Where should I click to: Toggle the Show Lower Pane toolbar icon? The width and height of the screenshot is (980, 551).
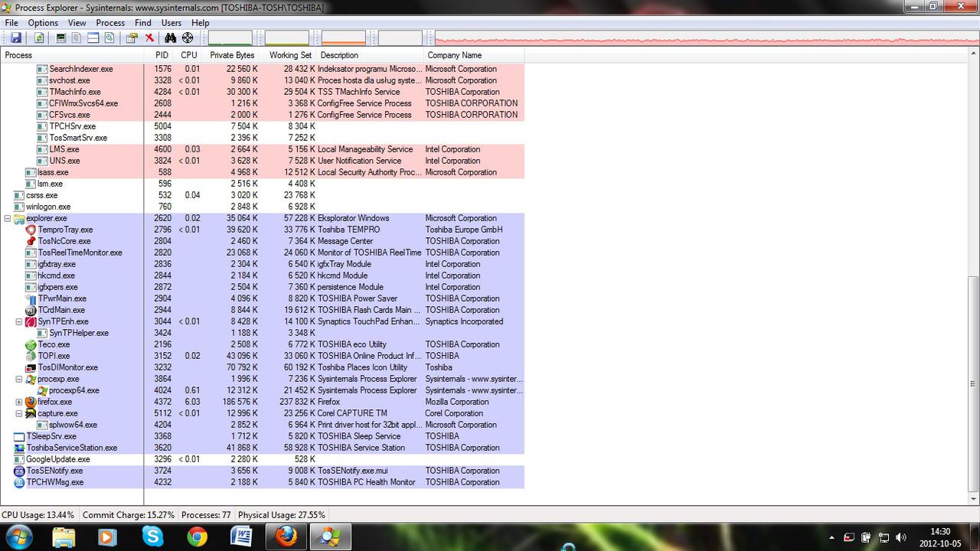coord(93,37)
